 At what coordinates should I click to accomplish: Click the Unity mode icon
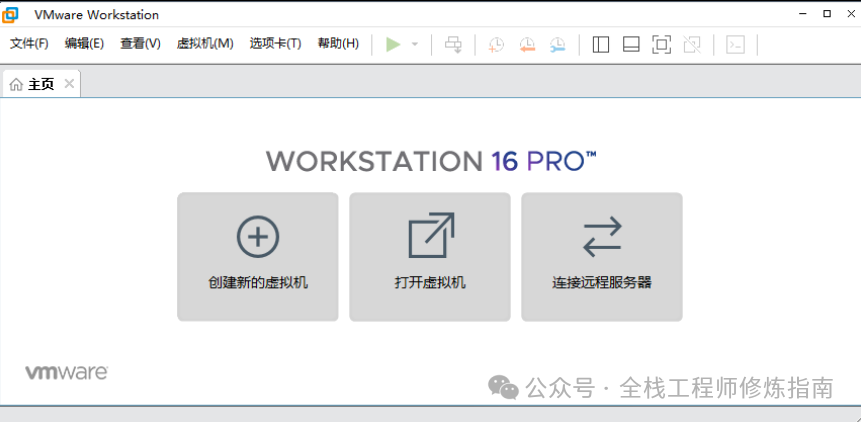point(692,44)
